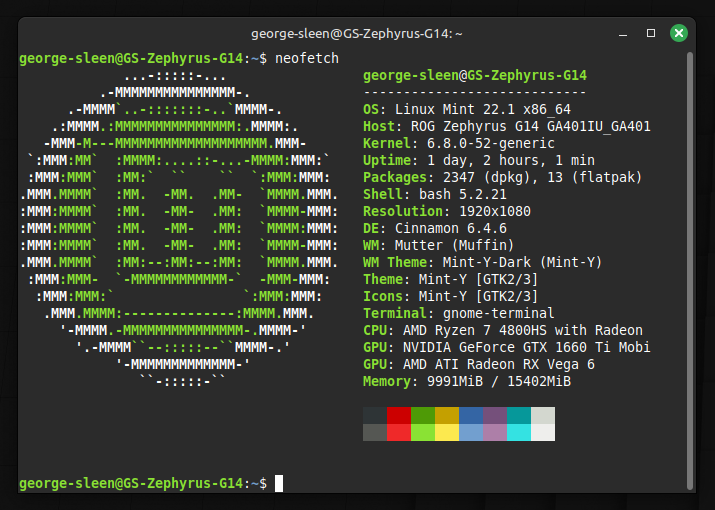
Task: Click the 'Theme: Mint-Y [GTK2/3]' line
Action: pyautogui.click(x=451, y=279)
